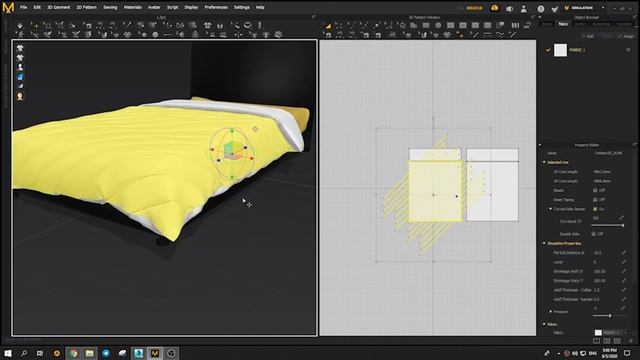Collapse the Fabric section in Property Editor
This screenshot has height=360, width=640.
[544, 324]
